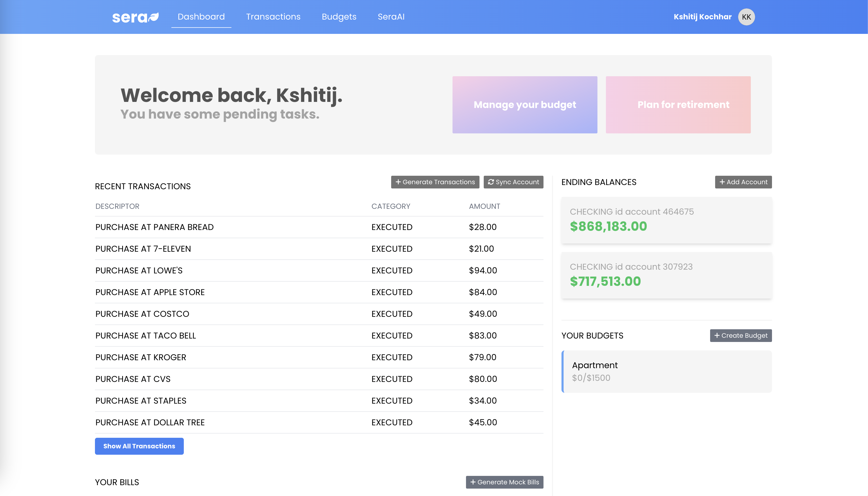Image resolution: width=868 pixels, height=496 pixels.
Task: Click the Panera Bread transaction row
Action: [319, 227]
